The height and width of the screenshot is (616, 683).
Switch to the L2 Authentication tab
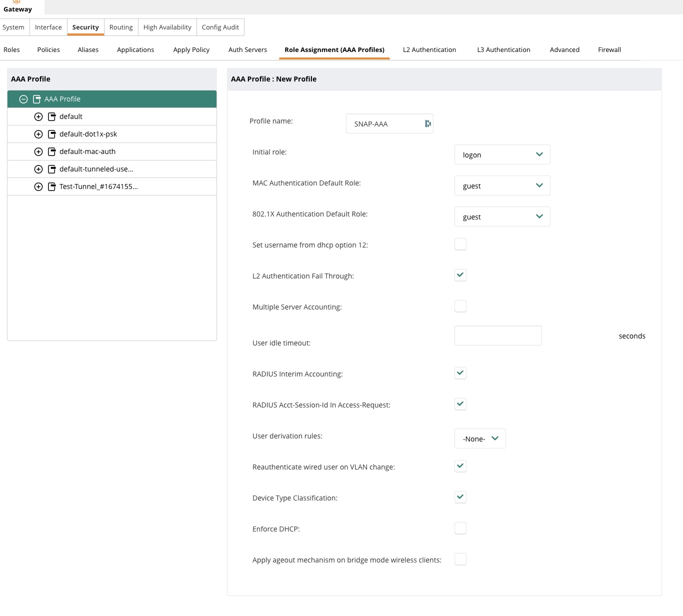coord(429,49)
